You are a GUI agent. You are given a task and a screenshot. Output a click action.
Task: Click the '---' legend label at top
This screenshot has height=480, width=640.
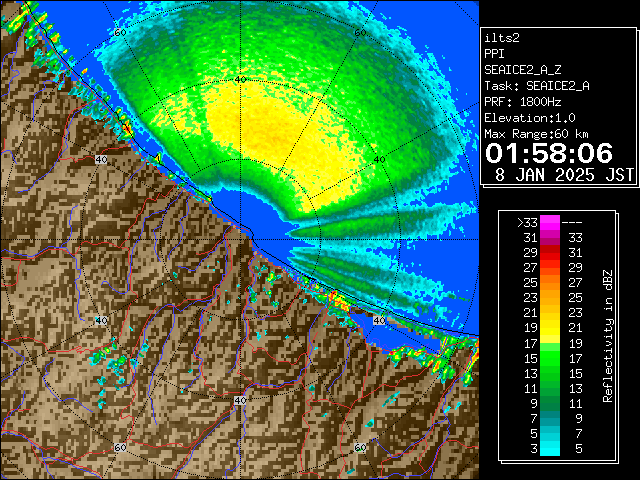(572, 223)
